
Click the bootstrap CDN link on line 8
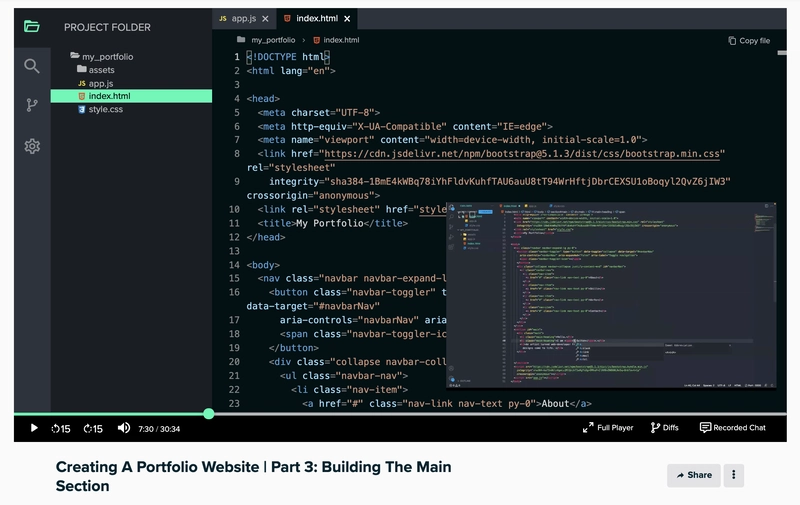(522, 154)
